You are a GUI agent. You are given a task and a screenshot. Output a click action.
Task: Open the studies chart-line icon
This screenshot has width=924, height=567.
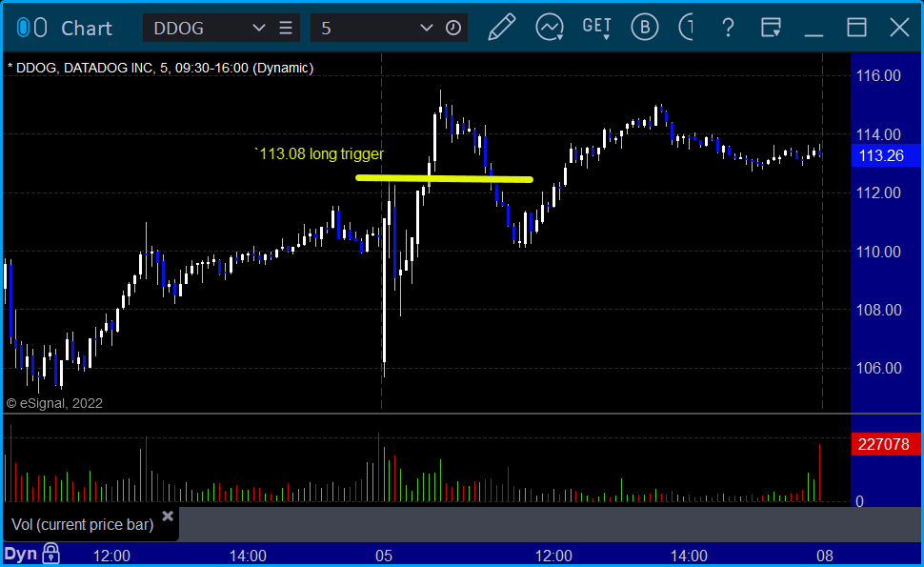pos(550,28)
